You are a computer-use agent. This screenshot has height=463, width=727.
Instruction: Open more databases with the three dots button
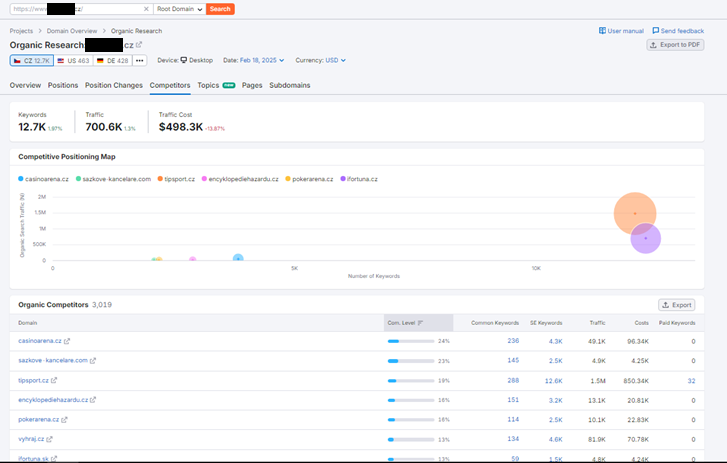coord(140,61)
